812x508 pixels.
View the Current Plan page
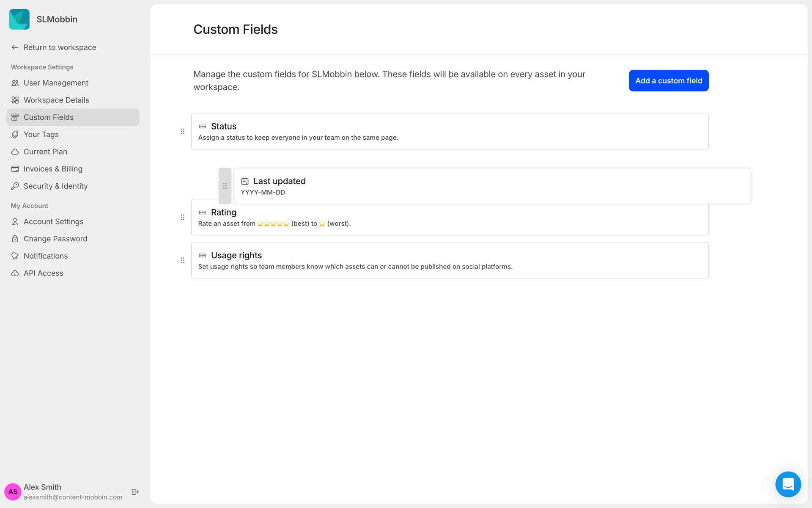[x=45, y=152]
